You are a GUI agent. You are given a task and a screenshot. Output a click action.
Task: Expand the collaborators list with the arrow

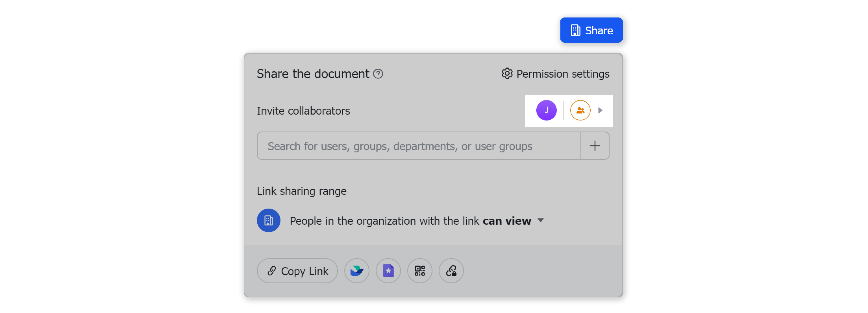[600, 110]
